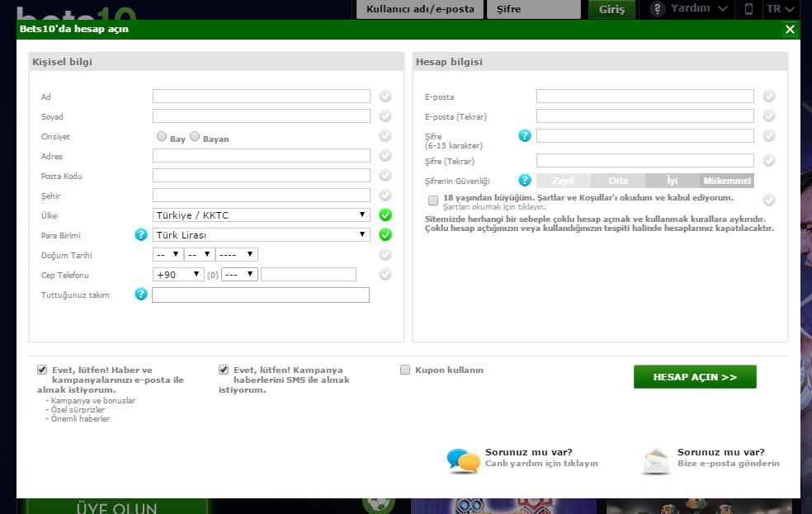The width and height of the screenshot is (812, 514).
Task: Click the grey check beside the terms checkbox
Action: point(769,200)
